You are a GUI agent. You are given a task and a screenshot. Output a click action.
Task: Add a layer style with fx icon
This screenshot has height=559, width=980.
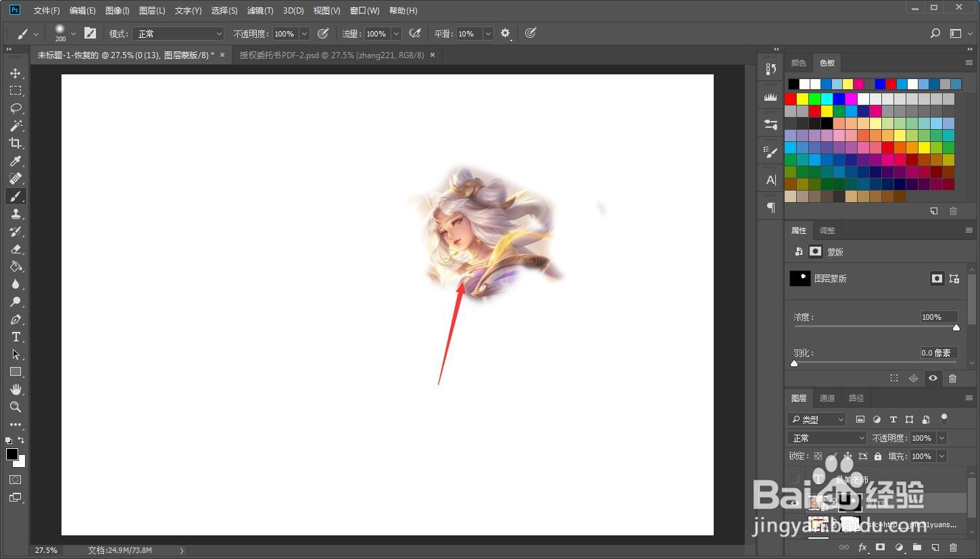(862, 548)
